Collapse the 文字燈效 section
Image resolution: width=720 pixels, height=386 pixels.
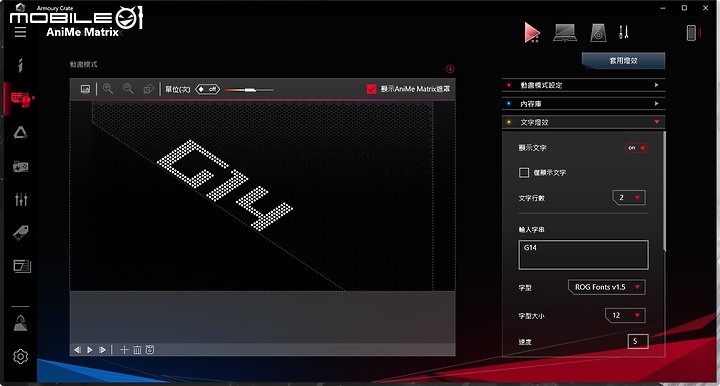pos(583,122)
